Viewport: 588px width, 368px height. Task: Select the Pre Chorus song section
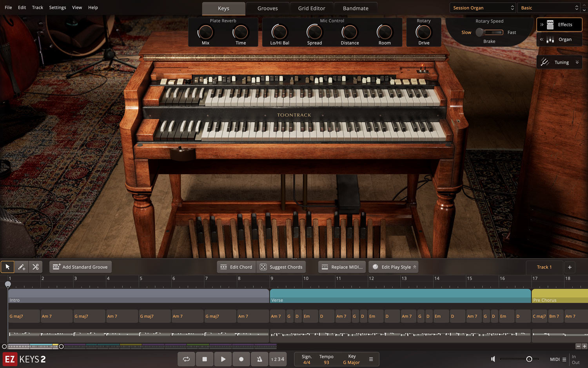coord(560,296)
